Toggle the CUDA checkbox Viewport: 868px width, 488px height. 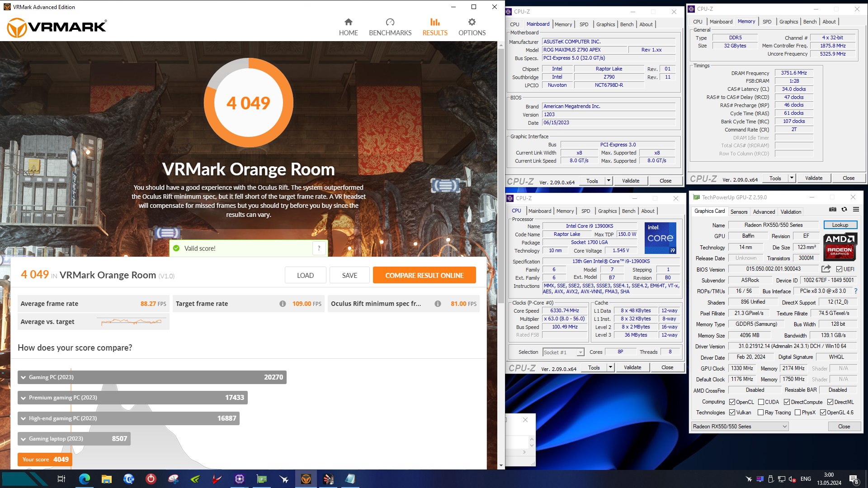pos(761,402)
